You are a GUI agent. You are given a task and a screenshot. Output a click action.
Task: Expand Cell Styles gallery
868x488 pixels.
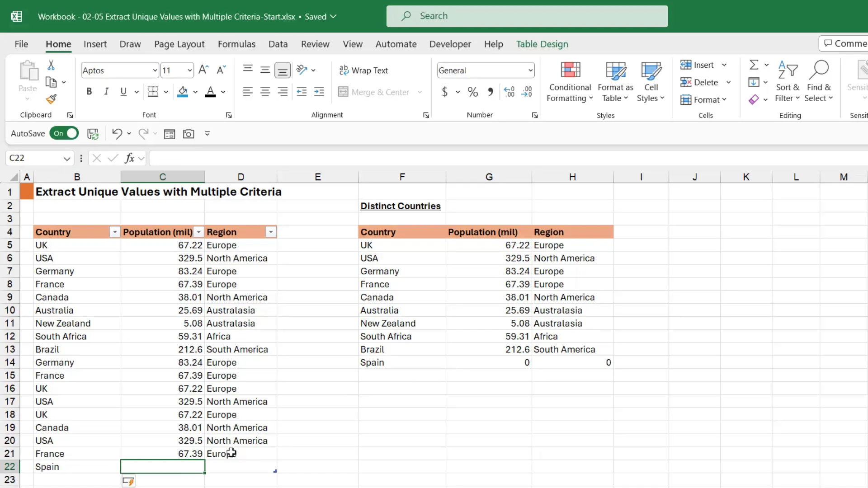tap(651, 82)
